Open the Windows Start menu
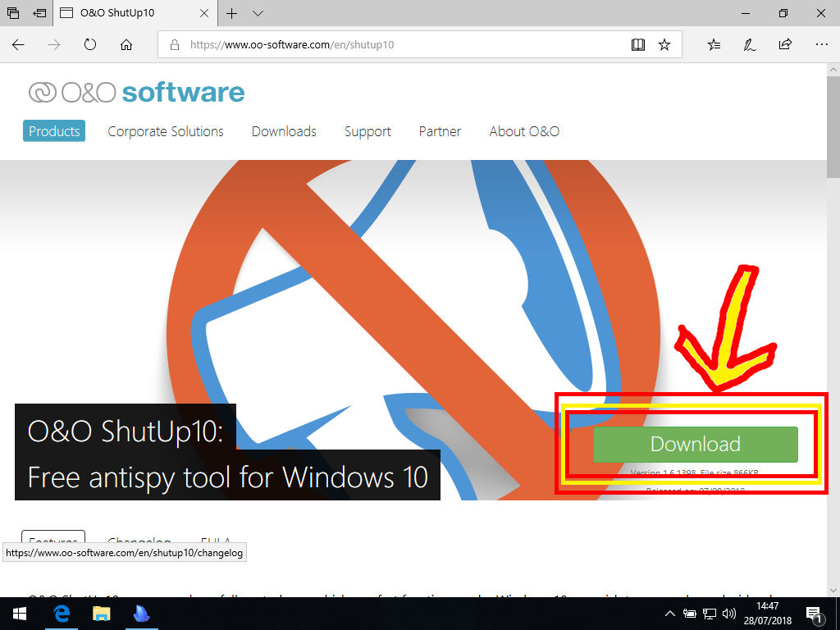This screenshot has height=630, width=840. [x=20, y=614]
